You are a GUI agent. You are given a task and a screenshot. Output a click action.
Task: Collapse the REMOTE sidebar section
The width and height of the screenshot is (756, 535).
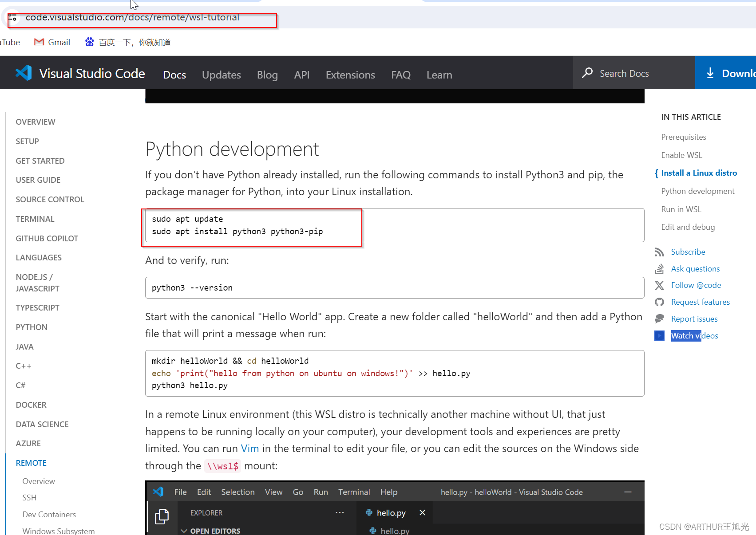[x=31, y=463]
